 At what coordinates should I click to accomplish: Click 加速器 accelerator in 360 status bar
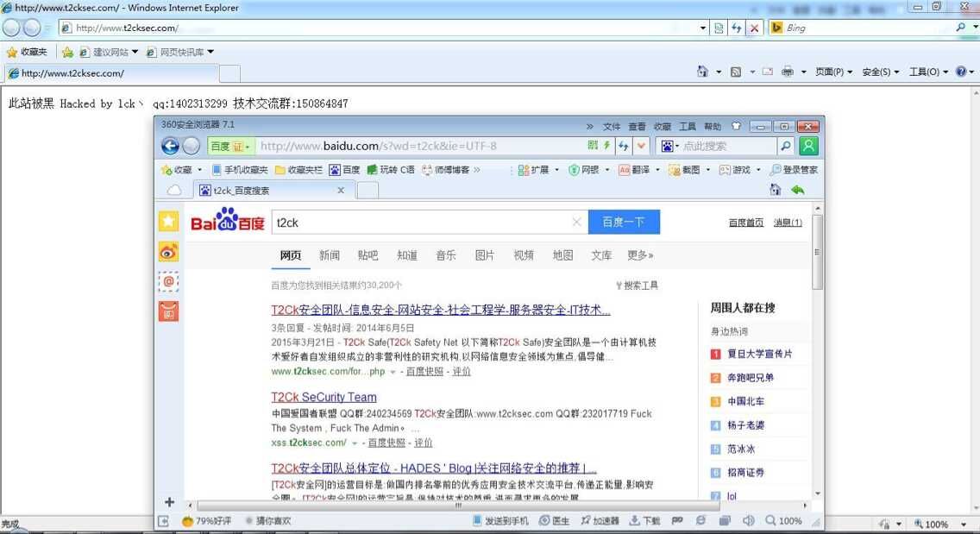600,520
